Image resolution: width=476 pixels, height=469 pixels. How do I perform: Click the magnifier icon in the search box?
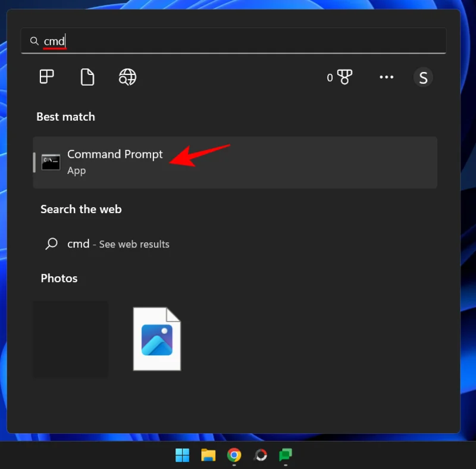coord(34,40)
